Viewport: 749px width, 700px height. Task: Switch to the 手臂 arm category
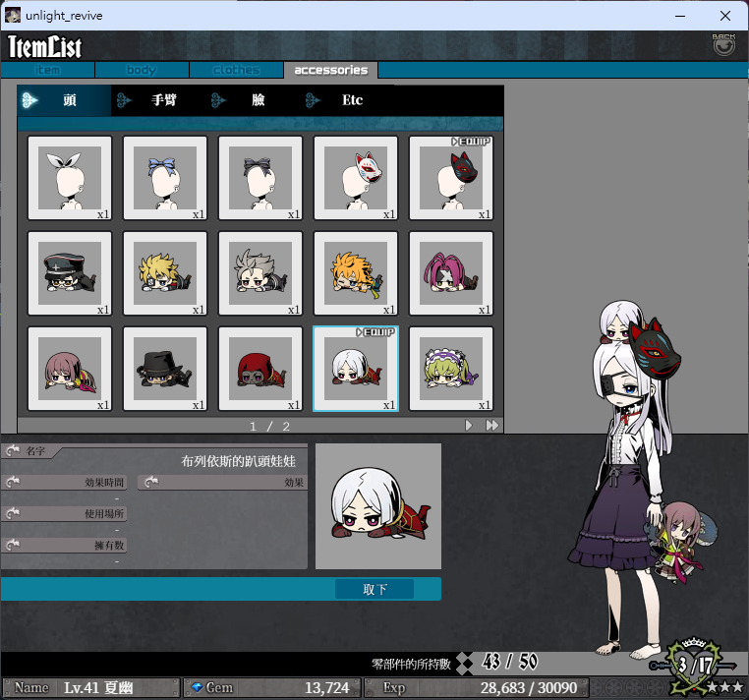click(x=158, y=100)
